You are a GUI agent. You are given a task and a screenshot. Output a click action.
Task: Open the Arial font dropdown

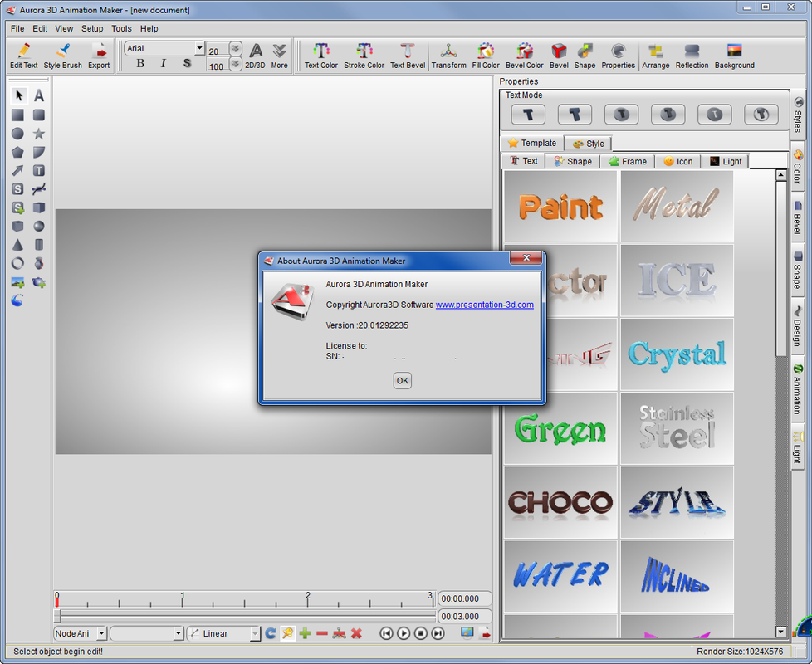tap(199, 48)
